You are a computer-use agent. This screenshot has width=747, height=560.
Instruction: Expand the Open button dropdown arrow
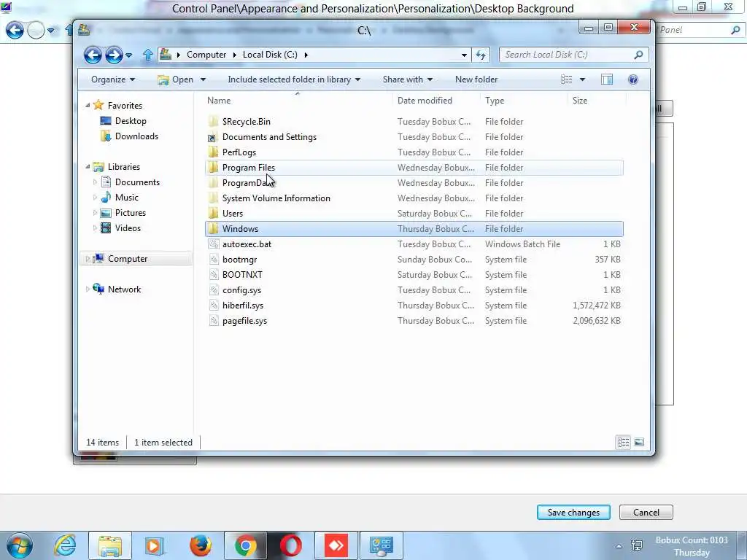click(203, 79)
